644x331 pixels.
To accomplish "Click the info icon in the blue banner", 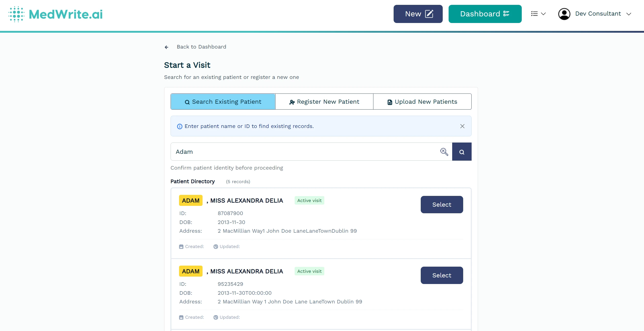I will 179,126.
